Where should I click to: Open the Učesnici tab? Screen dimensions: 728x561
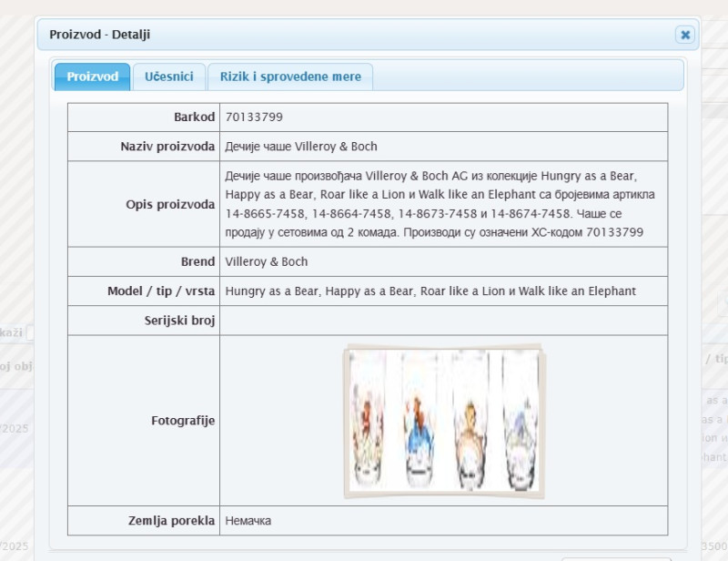169,76
